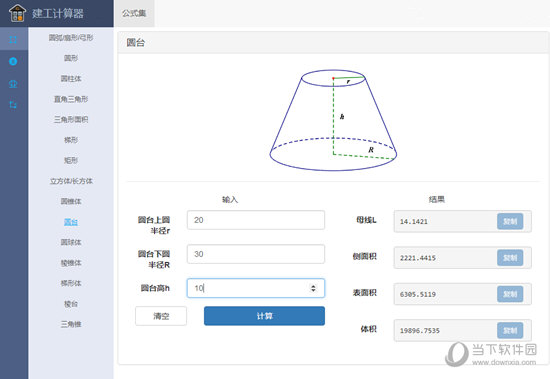Image resolution: width=550 pixels, height=379 pixels.
Task: Click the 体积 value 19896.7535
Action: tap(420, 331)
